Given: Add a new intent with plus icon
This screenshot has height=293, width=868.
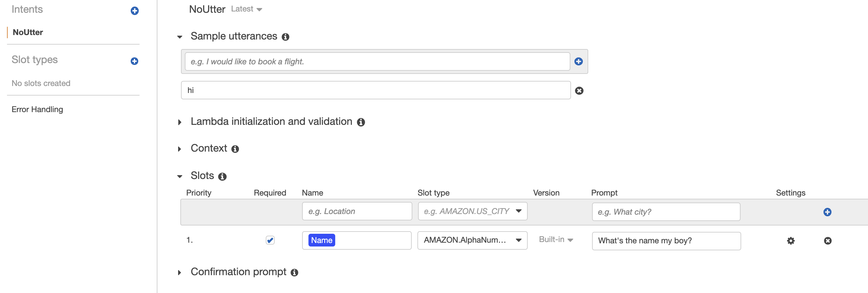Looking at the screenshot, I should point(134,11).
